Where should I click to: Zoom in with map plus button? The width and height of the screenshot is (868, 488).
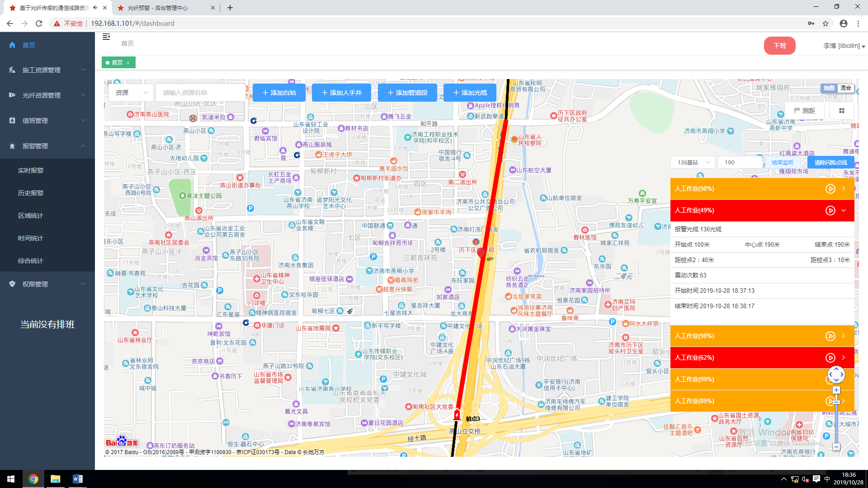pyautogui.click(x=836, y=390)
